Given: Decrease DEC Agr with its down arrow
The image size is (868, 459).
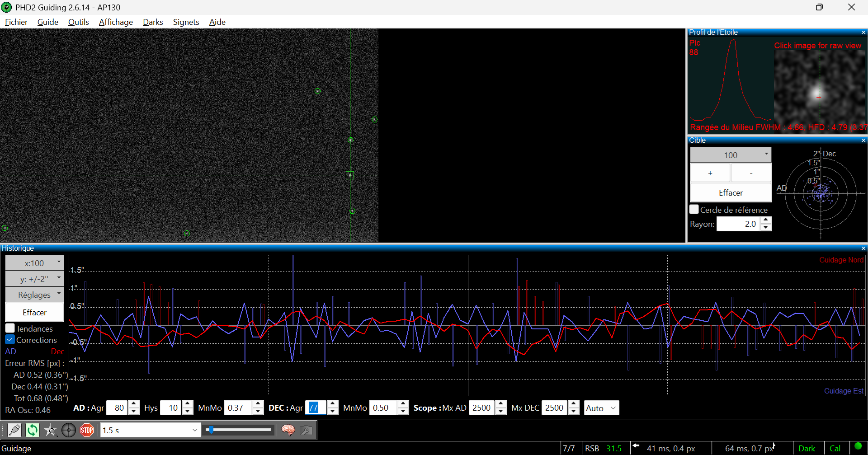Looking at the screenshot, I should [333, 412].
